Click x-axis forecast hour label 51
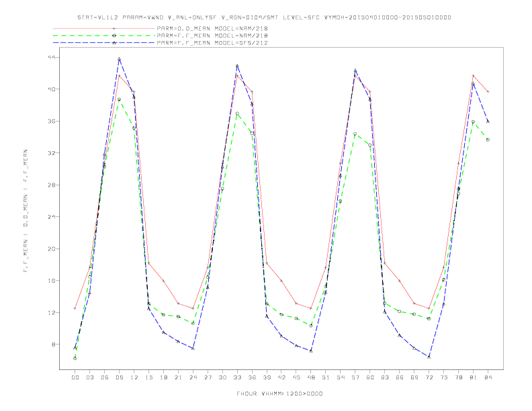 pos(326,377)
